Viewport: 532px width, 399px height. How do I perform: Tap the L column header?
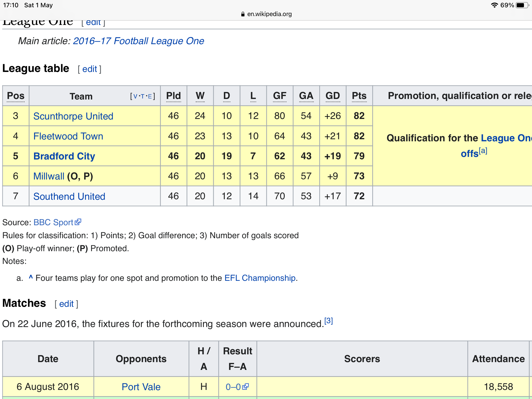pyautogui.click(x=253, y=96)
